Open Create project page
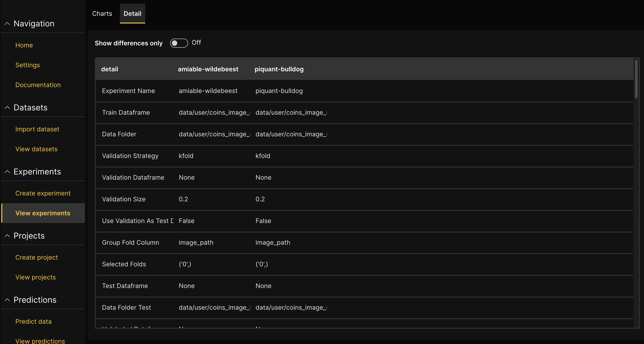Image resolution: width=644 pixels, height=344 pixels. click(x=37, y=257)
